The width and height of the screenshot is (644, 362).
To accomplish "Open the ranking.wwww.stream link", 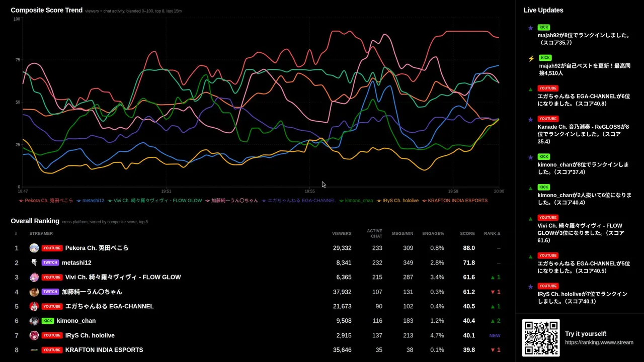I will (x=599, y=342).
